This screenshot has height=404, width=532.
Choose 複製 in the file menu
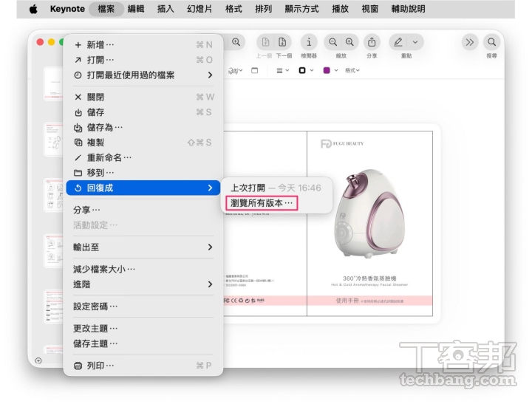tap(143, 143)
